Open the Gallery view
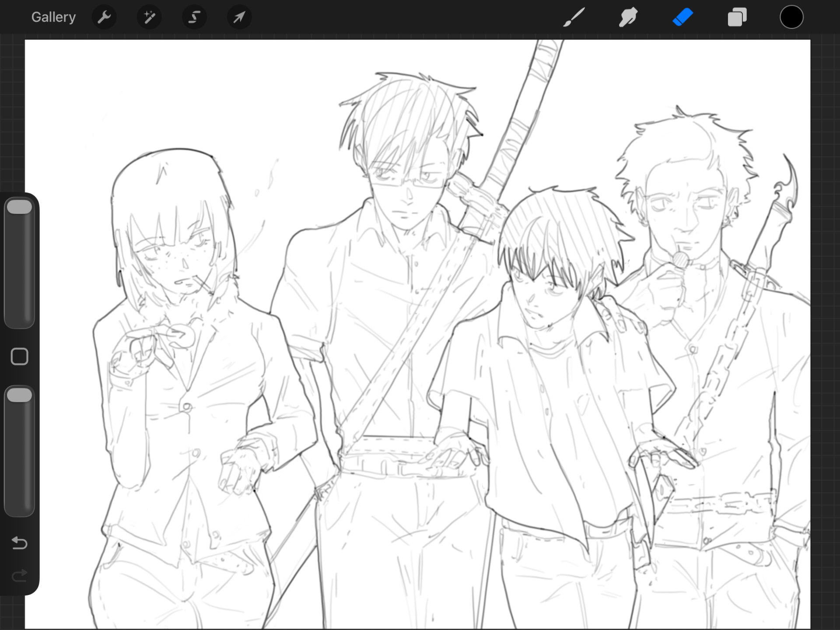Viewport: 840px width, 630px height. tap(53, 17)
